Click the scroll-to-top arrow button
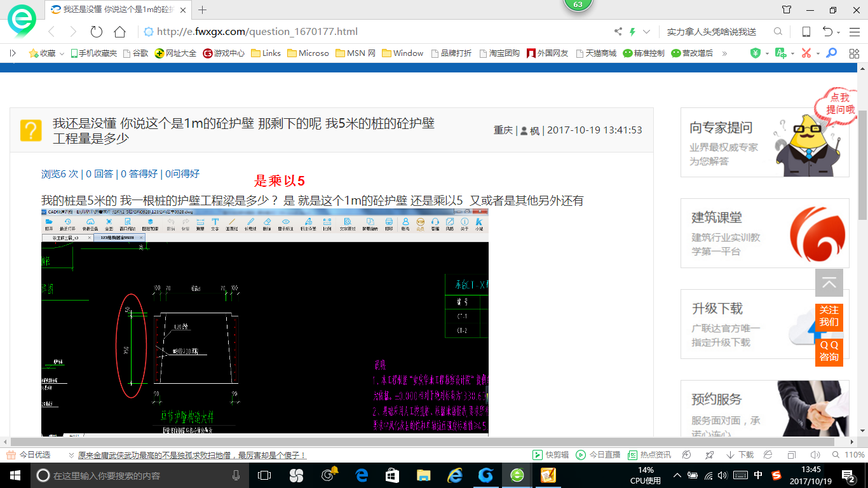Screen dimensions: 868x488 tap(829, 283)
